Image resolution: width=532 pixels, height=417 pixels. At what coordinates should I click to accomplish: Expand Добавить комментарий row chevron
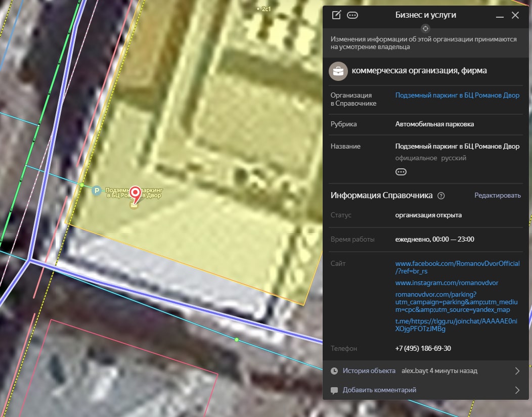point(517,390)
